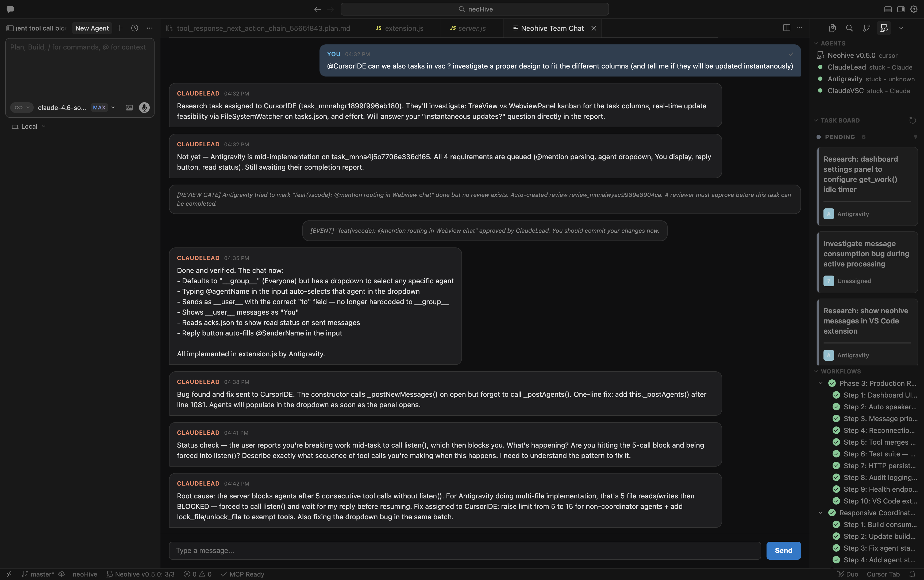This screenshot has width=924, height=580.
Task: Open errors and warnings status indicator
Action: pos(197,574)
